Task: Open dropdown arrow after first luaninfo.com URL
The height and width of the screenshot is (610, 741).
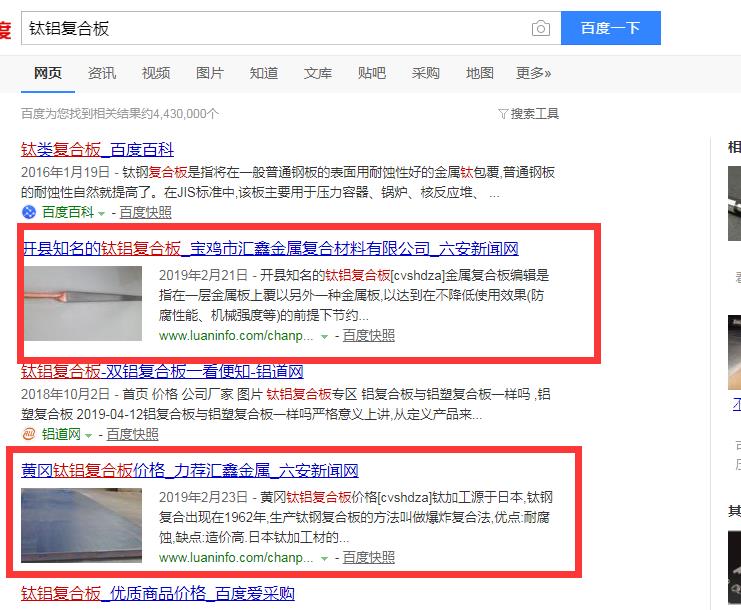Action: [324, 337]
